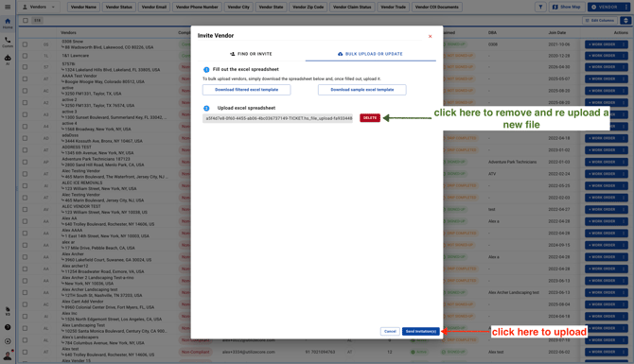Viewport: 634px width, 364px height.
Task: Click the filter funnel icon
Action: coord(540,7)
